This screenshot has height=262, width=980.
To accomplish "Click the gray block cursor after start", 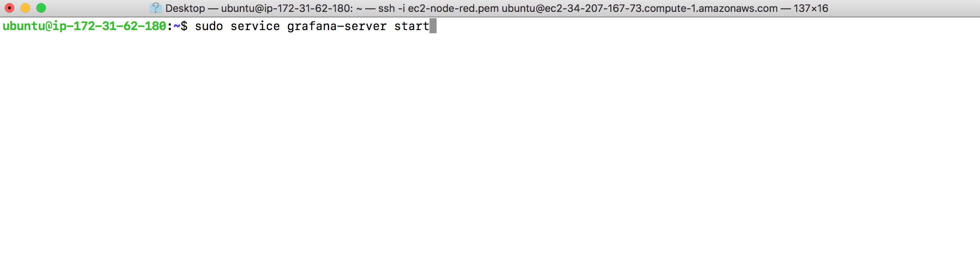I will coord(433,26).
